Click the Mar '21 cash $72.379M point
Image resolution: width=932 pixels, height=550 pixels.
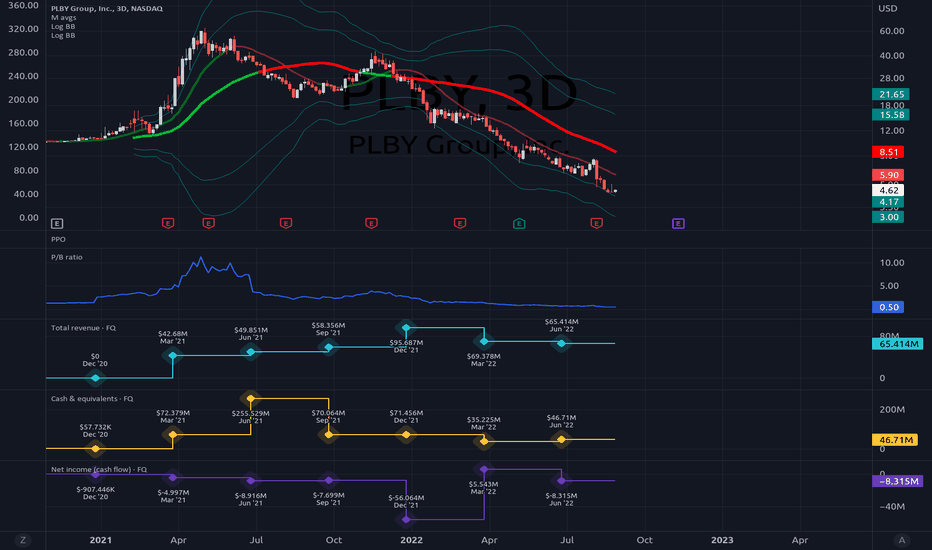pyautogui.click(x=173, y=435)
